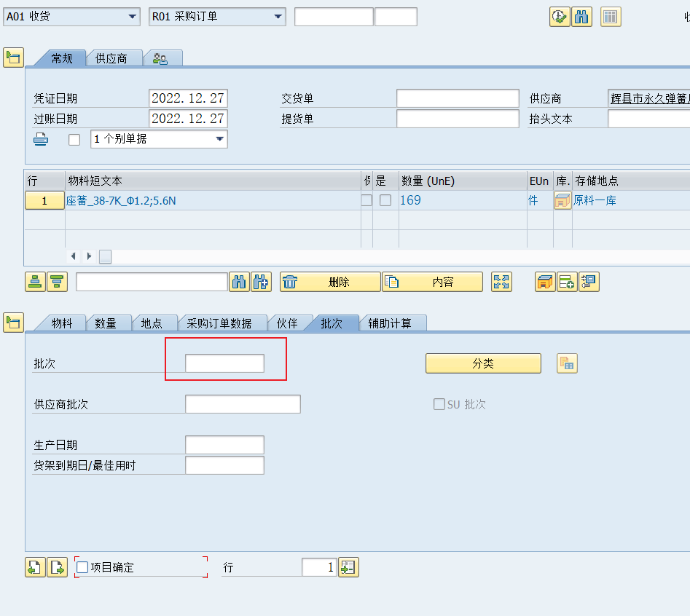This screenshot has height=616, width=690.
Task: Click the green arrow previous item icon
Action: coord(34,566)
